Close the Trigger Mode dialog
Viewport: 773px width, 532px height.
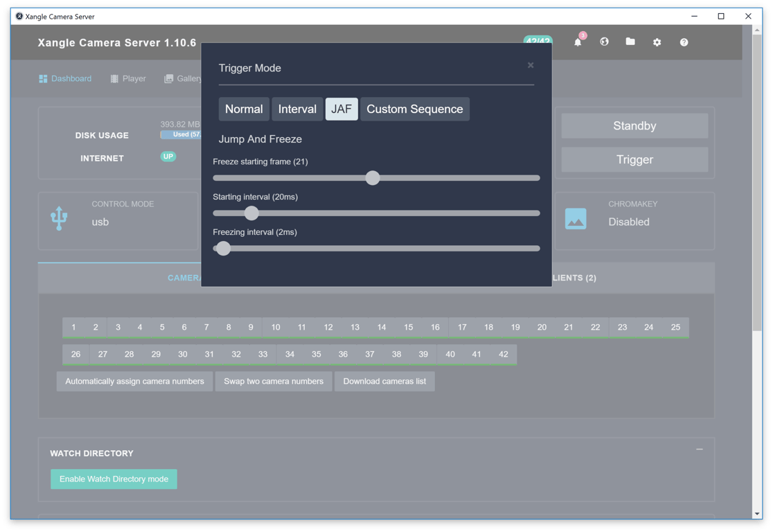tap(531, 65)
